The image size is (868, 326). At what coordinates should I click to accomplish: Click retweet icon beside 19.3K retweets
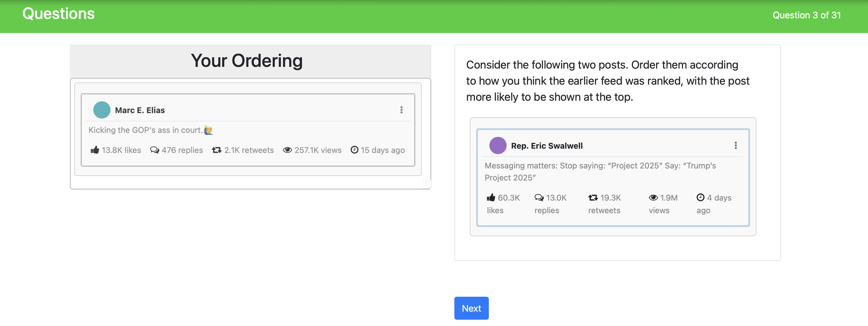pos(593,198)
